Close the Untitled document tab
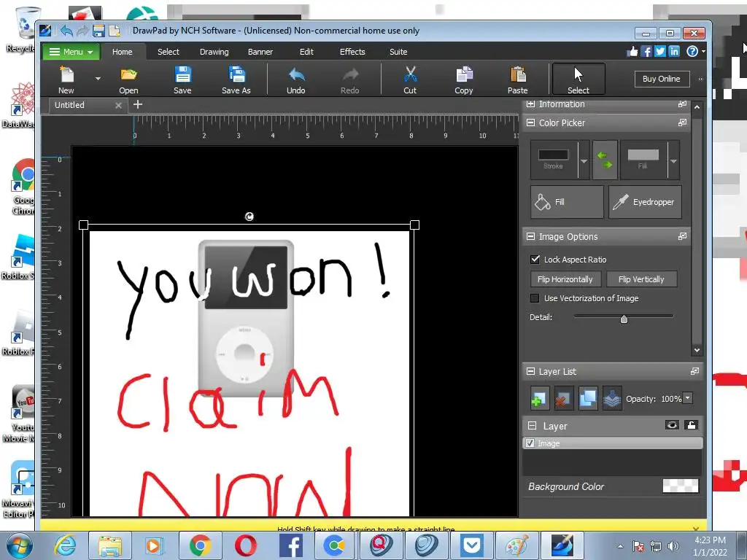This screenshot has height=560, width=747. (x=119, y=105)
